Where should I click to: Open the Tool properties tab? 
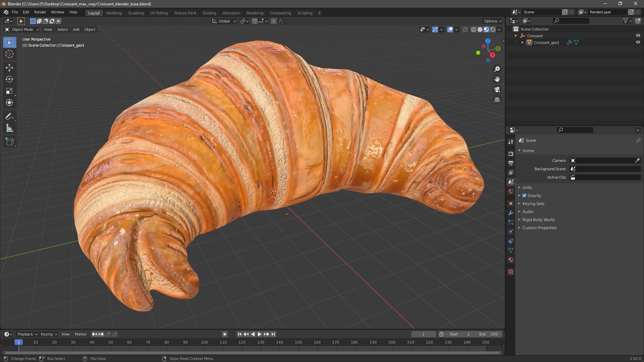511,142
